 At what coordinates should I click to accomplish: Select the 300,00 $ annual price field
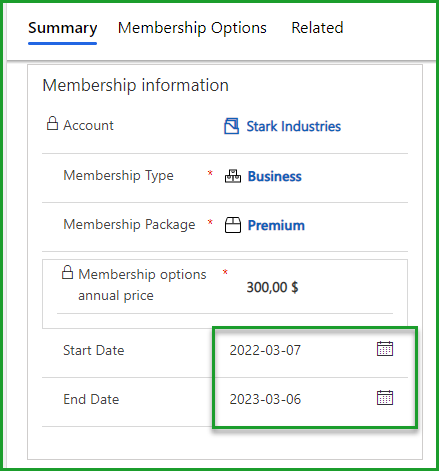pos(272,287)
